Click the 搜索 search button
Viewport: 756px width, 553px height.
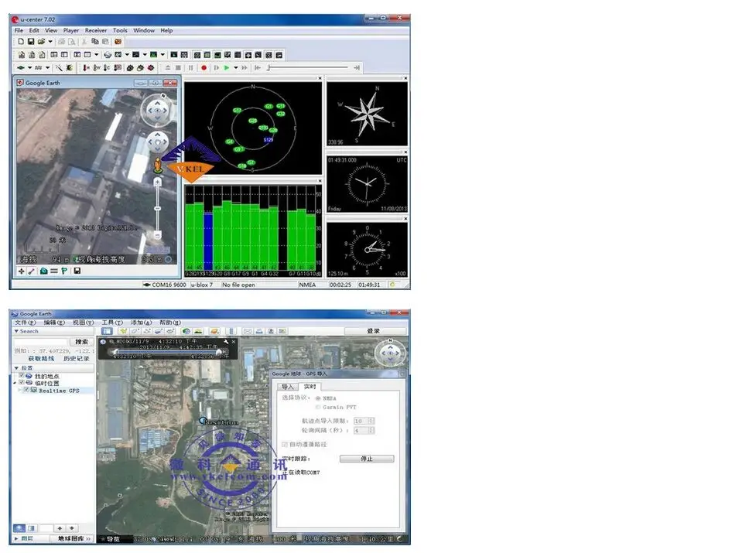81,342
